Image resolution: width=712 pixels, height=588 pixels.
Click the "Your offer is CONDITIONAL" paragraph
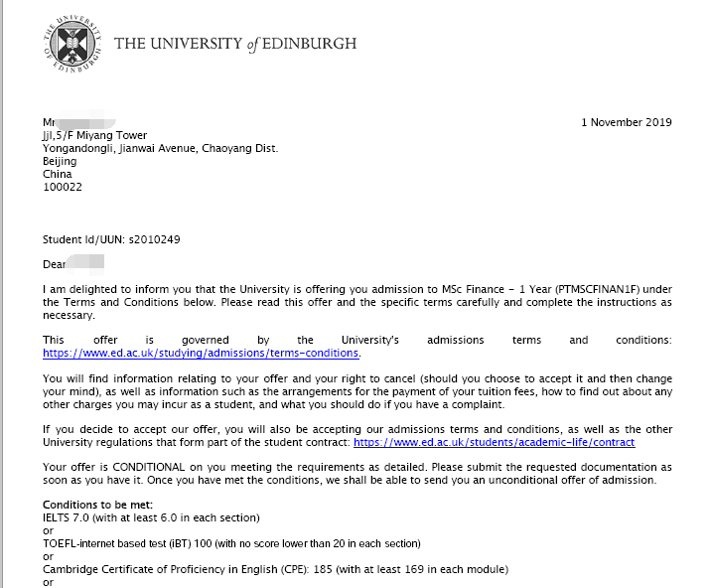pyautogui.click(x=356, y=474)
